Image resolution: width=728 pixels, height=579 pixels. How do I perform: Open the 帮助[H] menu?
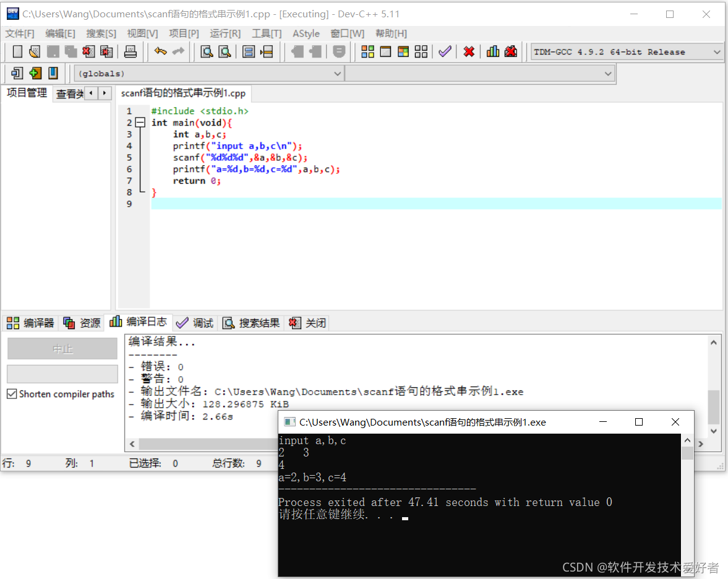pyautogui.click(x=391, y=33)
